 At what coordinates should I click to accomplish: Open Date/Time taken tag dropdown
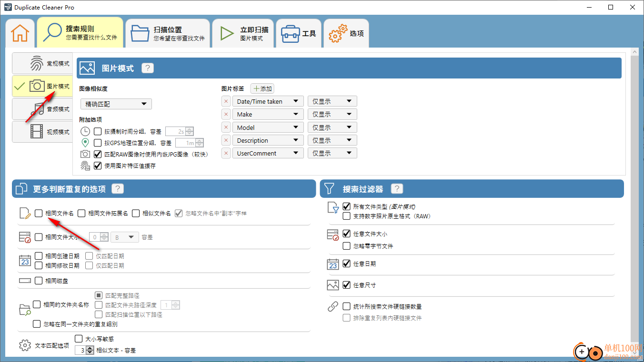click(x=268, y=101)
